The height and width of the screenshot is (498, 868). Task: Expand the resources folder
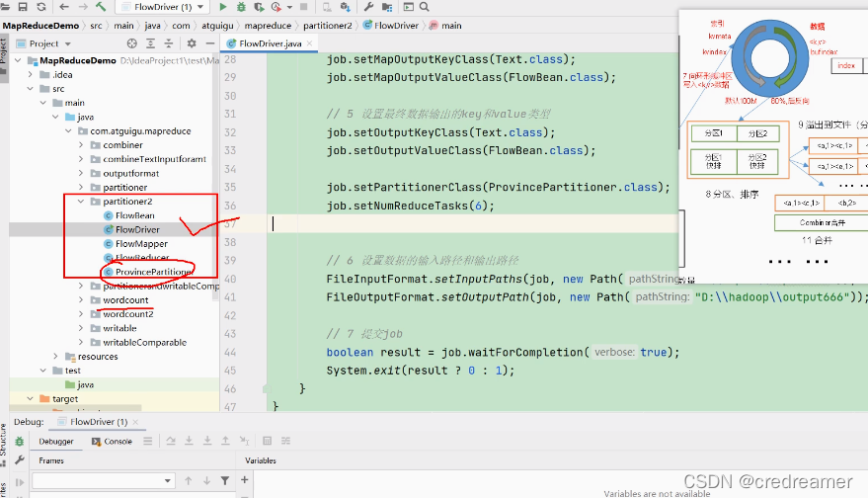(x=55, y=356)
